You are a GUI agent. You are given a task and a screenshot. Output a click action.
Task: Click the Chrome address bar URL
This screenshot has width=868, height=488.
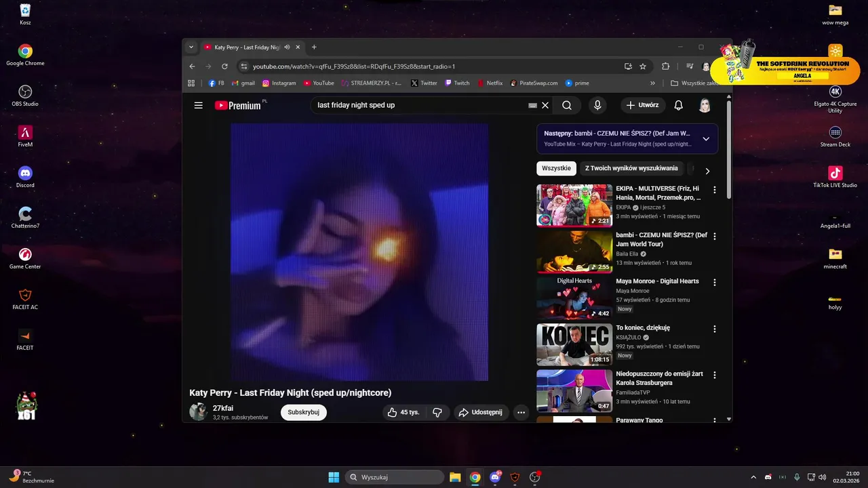[x=353, y=66]
